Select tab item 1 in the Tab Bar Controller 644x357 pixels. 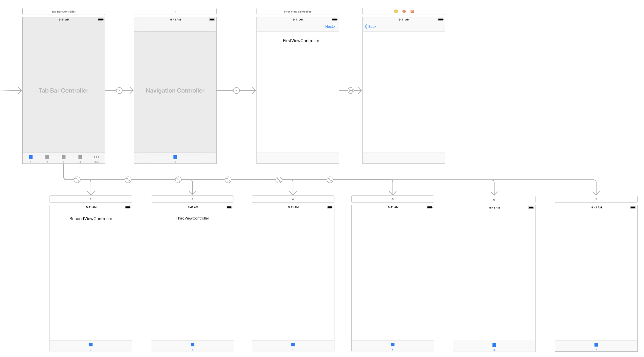[31, 157]
